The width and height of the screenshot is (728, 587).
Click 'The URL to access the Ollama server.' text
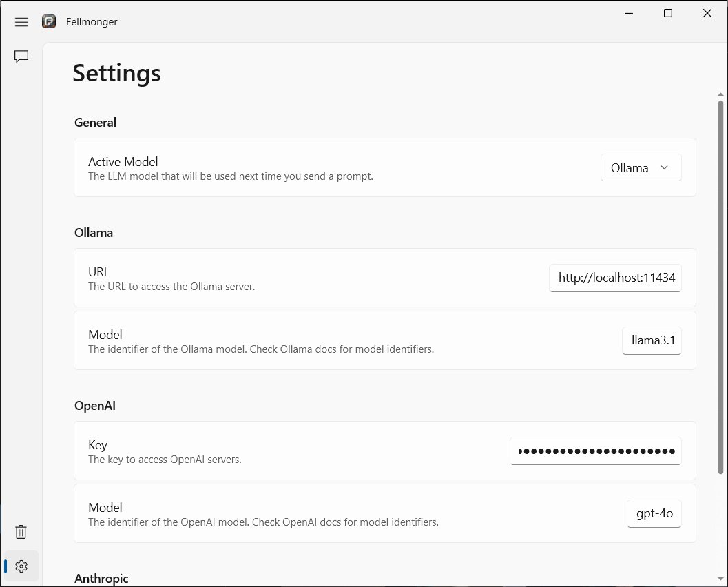coord(171,287)
